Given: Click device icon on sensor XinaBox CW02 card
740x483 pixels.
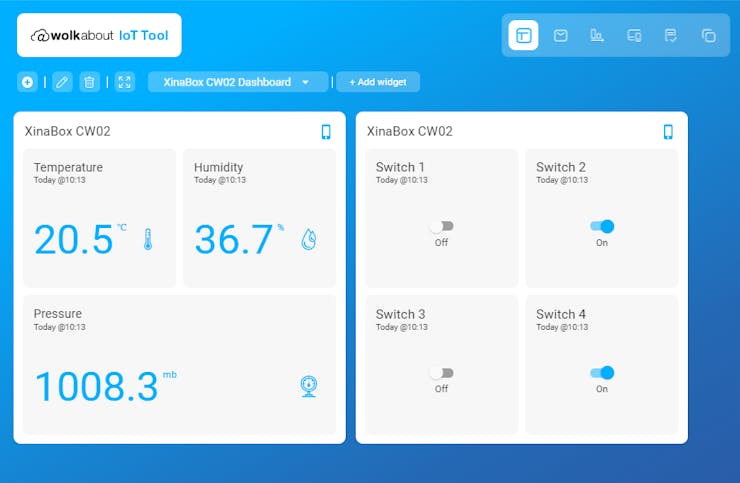Looking at the screenshot, I should tap(326, 132).
